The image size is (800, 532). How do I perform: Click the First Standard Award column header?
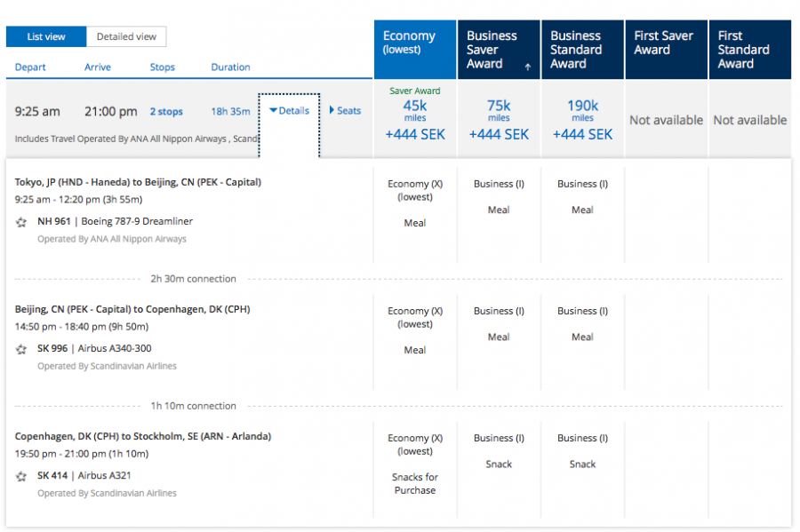pyautogui.click(x=749, y=50)
